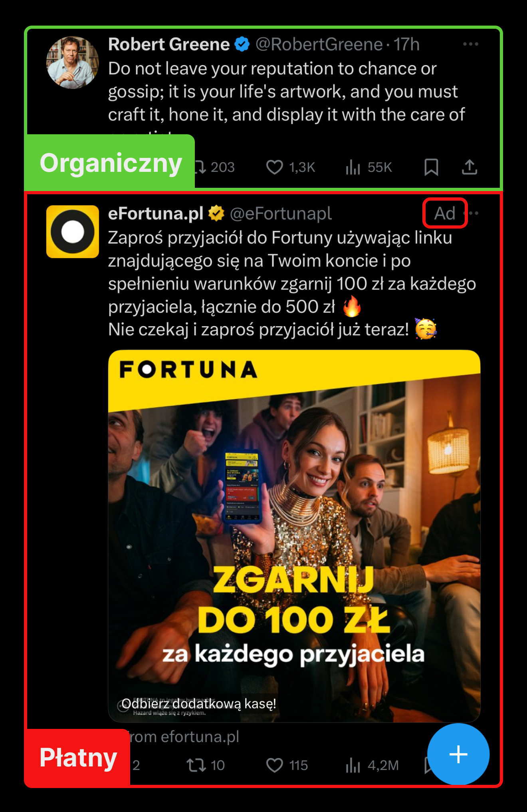Retweet the eFortuna ad with 10 reposts
This screenshot has width=527, height=812.
pyautogui.click(x=206, y=765)
